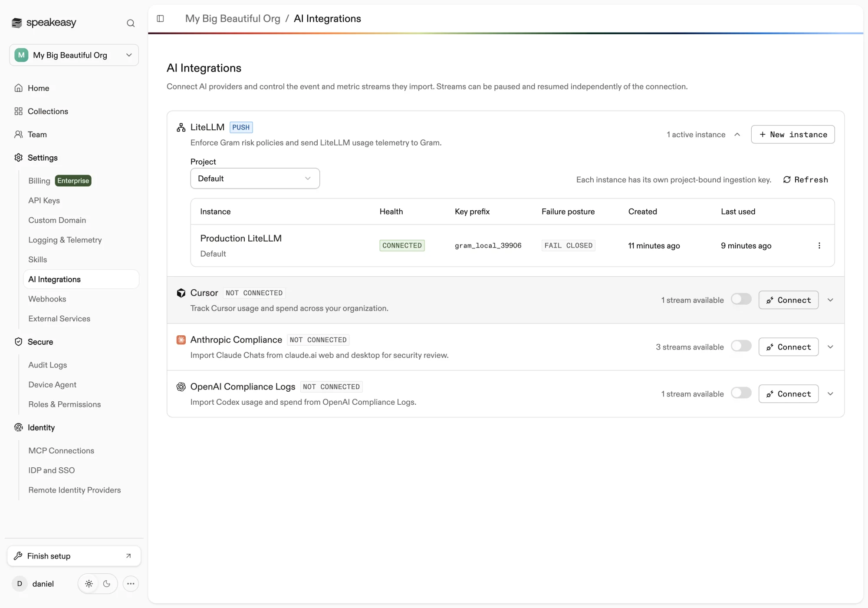The height and width of the screenshot is (608, 868).
Task: Open Audit Logs page
Action: pos(48,365)
